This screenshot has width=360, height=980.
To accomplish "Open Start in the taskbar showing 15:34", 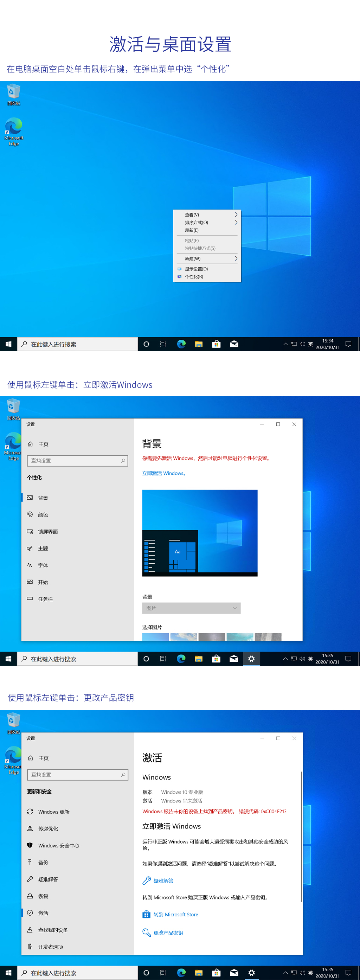I will [x=8, y=344].
